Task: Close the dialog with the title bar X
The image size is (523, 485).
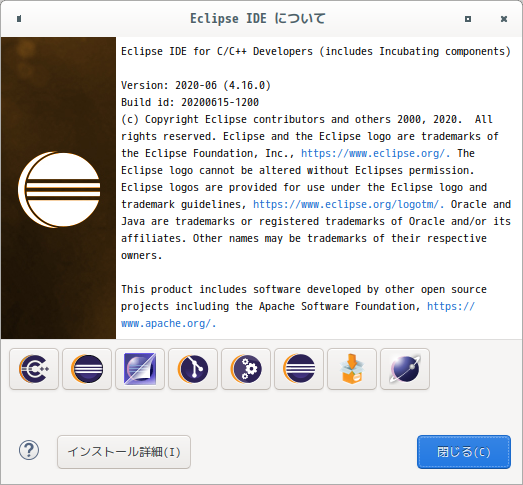Action: 504,19
